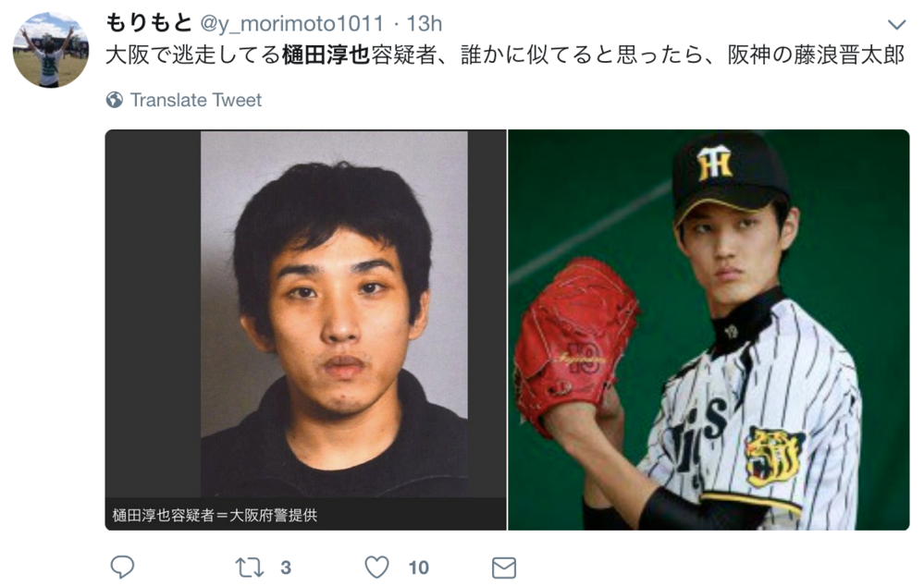The width and height of the screenshot is (924, 586).
Task: Click the bold 樋田淳也 keyword
Action: pyautogui.click(x=326, y=55)
